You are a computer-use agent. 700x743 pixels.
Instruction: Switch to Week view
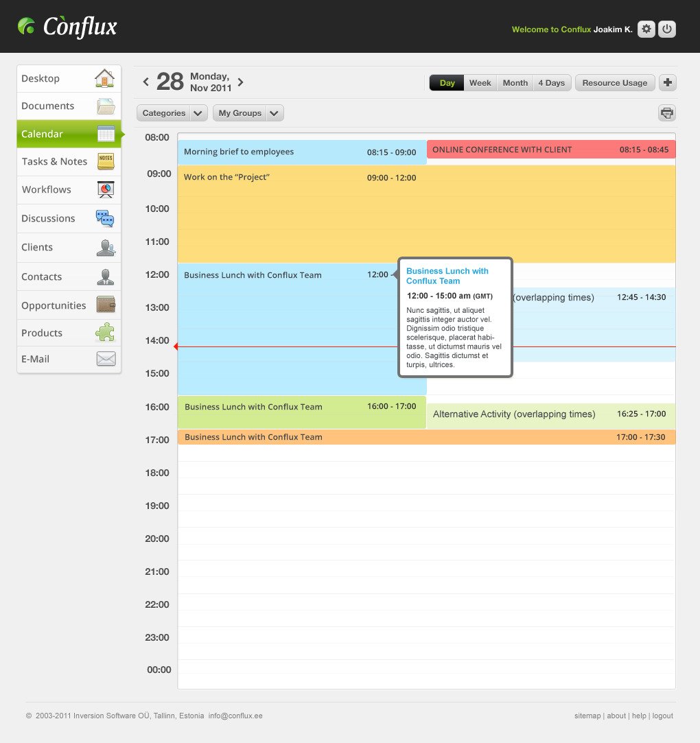480,82
